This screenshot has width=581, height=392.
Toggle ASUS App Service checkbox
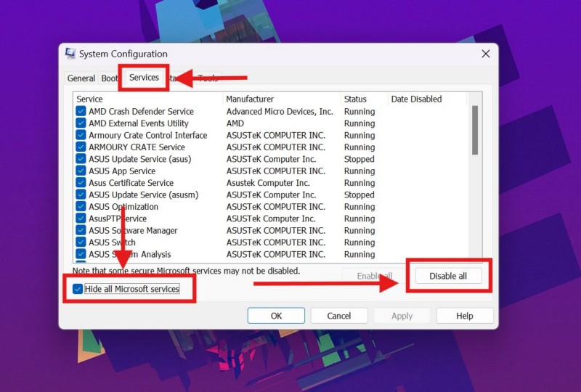tap(81, 171)
